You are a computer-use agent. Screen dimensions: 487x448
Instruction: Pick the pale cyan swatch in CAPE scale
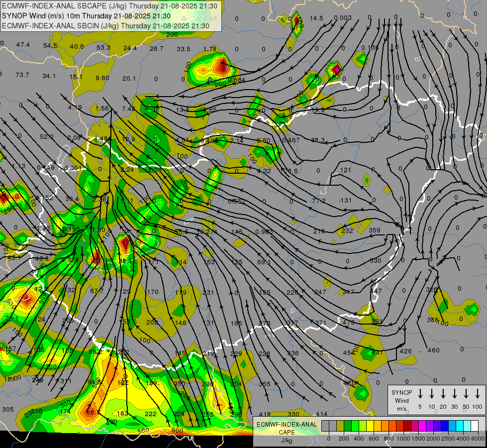click(x=467, y=426)
